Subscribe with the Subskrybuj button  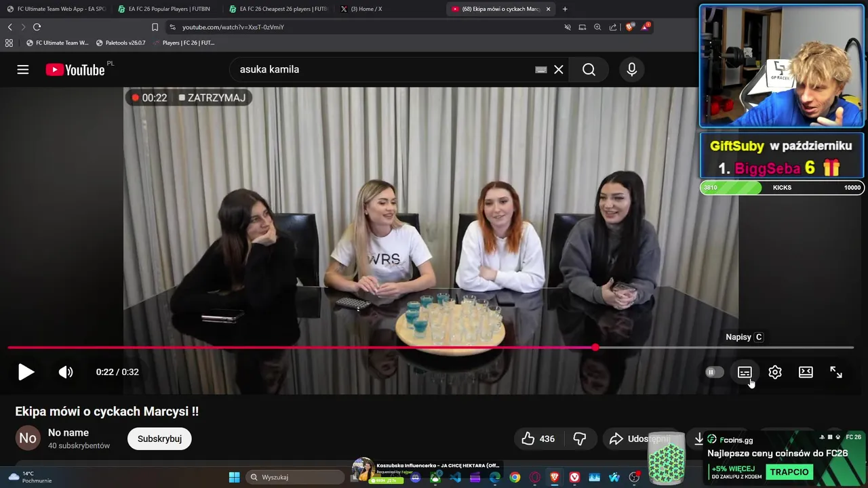159,439
